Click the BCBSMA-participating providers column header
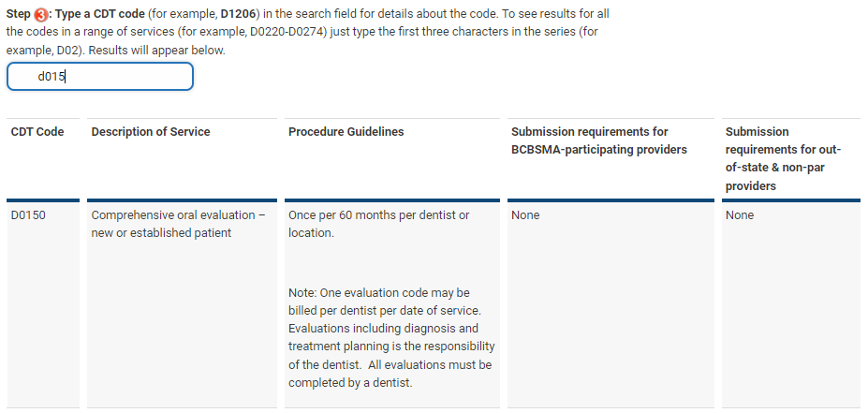This screenshot has height=413, width=868. (x=599, y=140)
